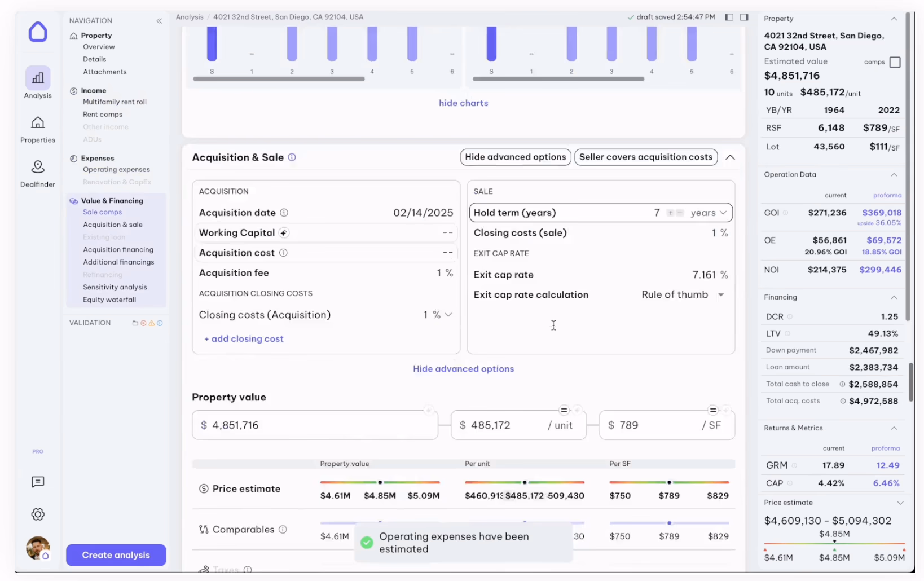Click the info icon next to DCR
Viewport: 924px width, 581px height.
click(790, 316)
